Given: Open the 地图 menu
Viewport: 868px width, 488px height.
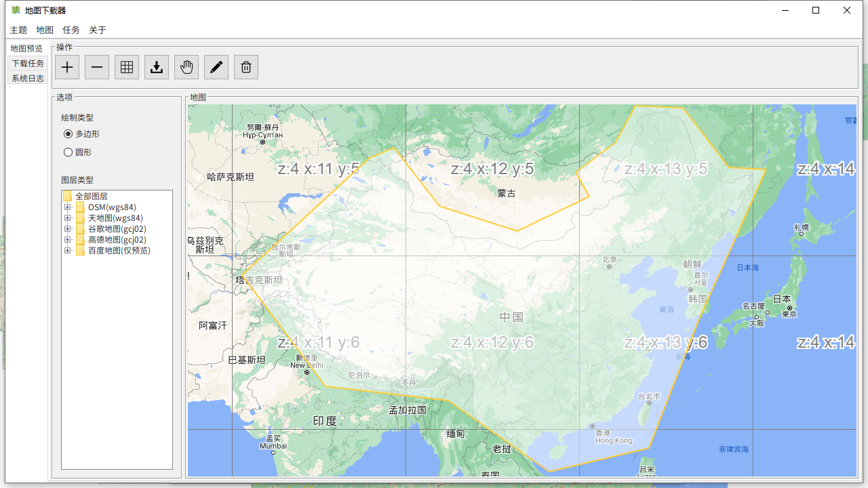Looking at the screenshot, I should [x=45, y=30].
